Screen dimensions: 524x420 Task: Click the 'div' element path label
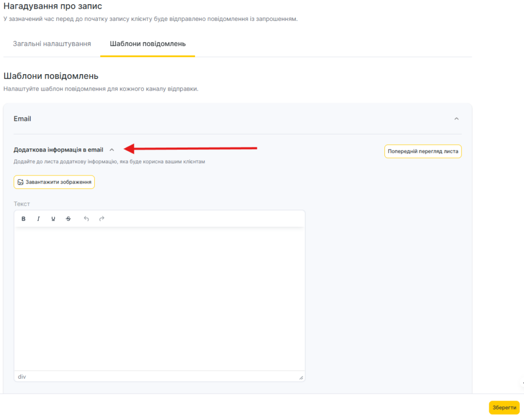tap(22, 377)
